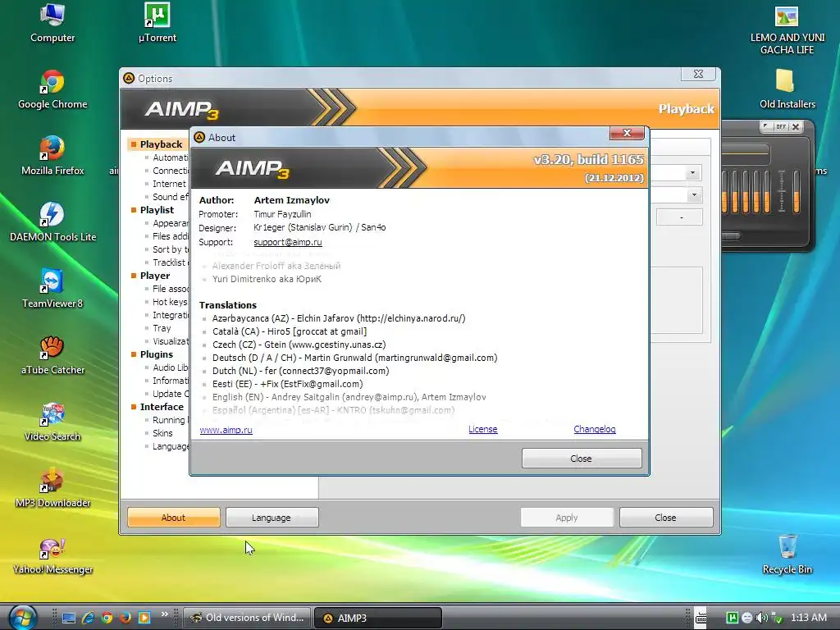Click the green tray icon
The width and height of the screenshot is (840, 630).
(x=733, y=618)
